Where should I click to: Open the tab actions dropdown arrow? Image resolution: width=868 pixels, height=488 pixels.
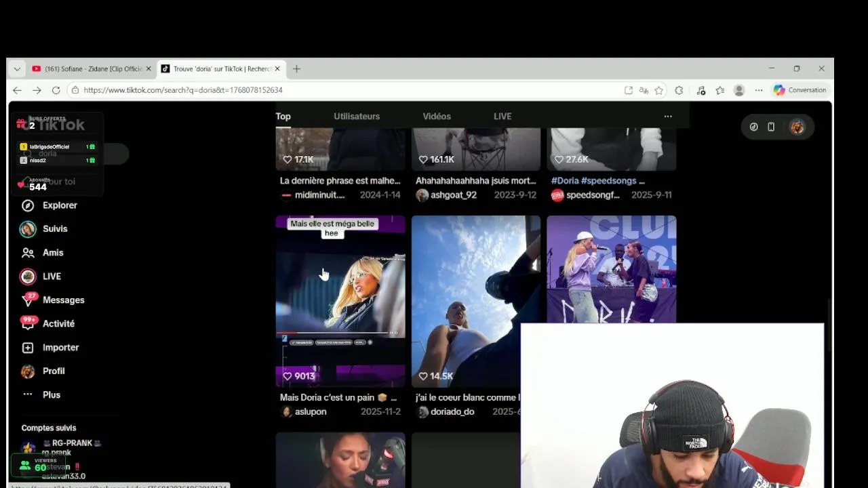coord(17,68)
